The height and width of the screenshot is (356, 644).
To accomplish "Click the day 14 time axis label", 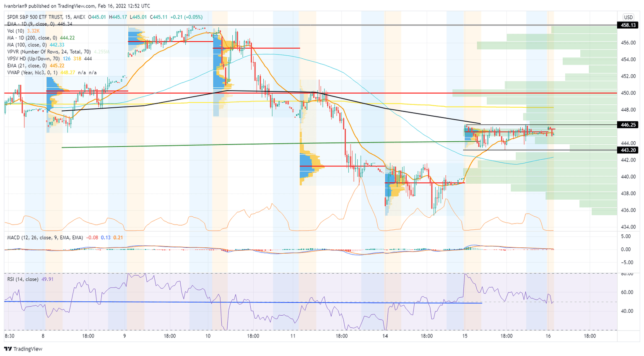I will [385, 336].
